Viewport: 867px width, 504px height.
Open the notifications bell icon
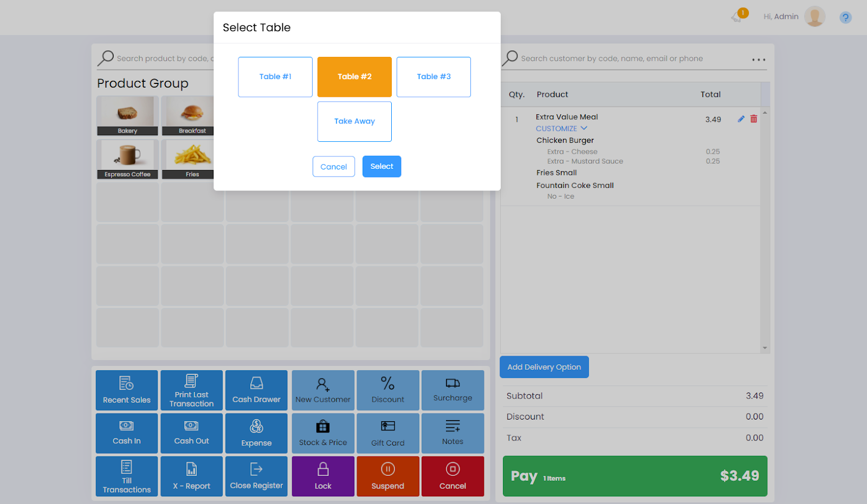(x=737, y=17)
